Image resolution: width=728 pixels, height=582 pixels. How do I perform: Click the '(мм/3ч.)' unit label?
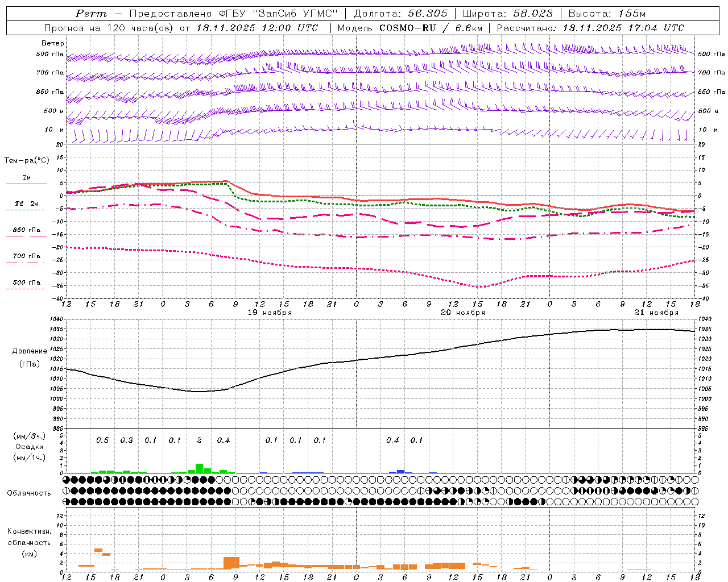[x=29, y=436]
